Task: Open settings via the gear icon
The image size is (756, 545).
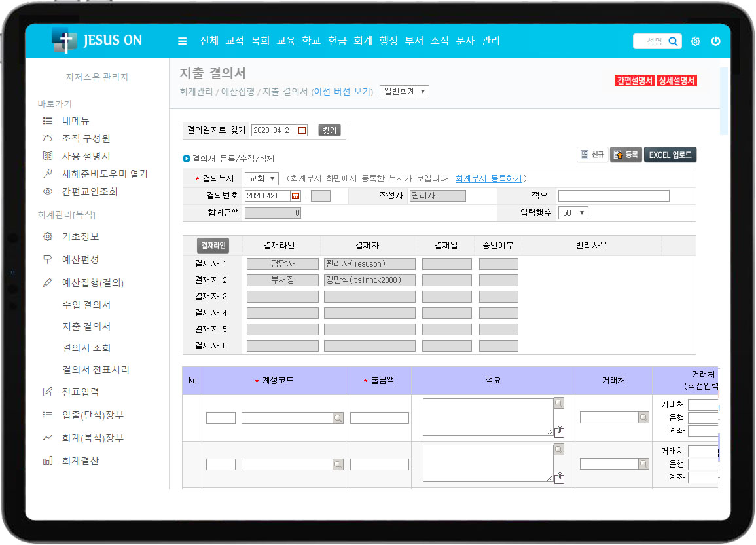Action: (695, 41)
